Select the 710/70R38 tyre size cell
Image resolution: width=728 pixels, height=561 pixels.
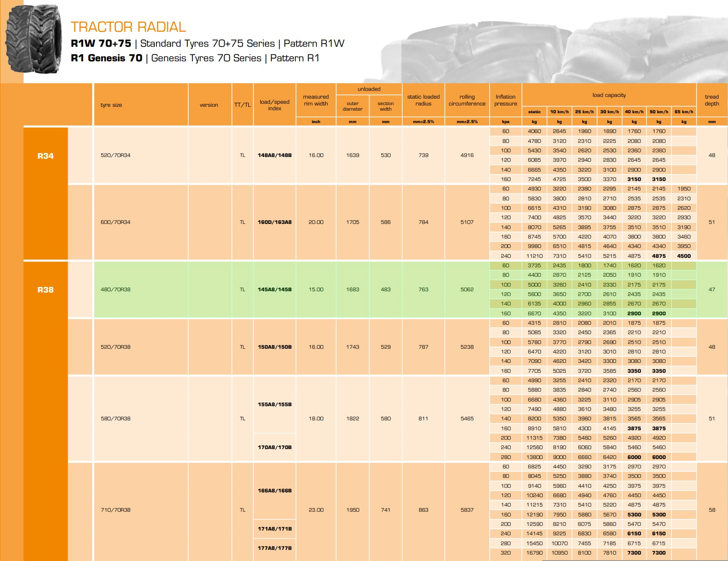(x=115, y=510)
